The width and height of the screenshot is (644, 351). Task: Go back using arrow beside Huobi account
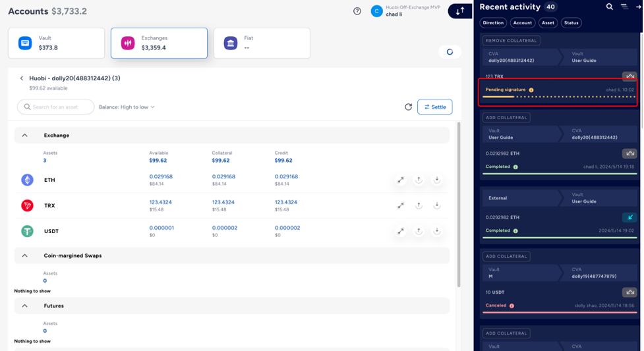click(x=22, y=78)
